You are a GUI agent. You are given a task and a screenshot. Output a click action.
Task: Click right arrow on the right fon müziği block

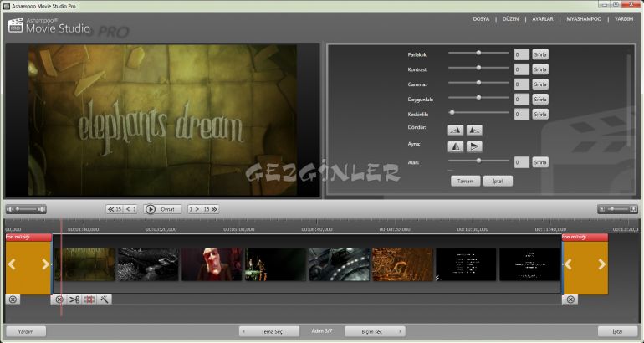(x=601, y=264)
